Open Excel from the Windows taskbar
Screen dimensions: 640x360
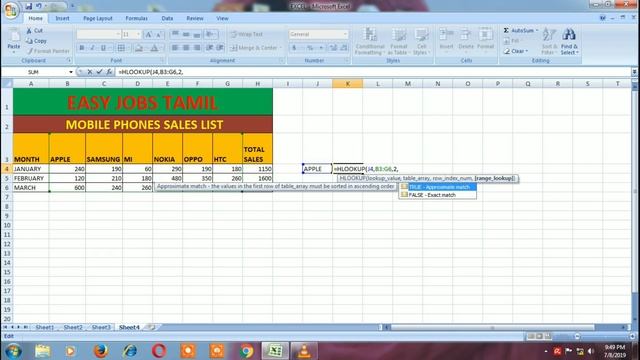coord(275,351)
